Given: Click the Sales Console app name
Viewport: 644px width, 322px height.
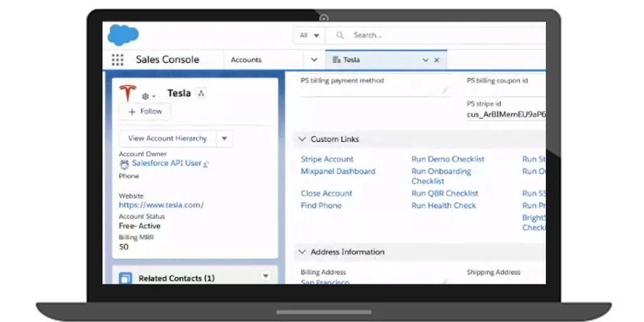Looking at the screenshot, I should pyautogui.click(x=167, y=60).
